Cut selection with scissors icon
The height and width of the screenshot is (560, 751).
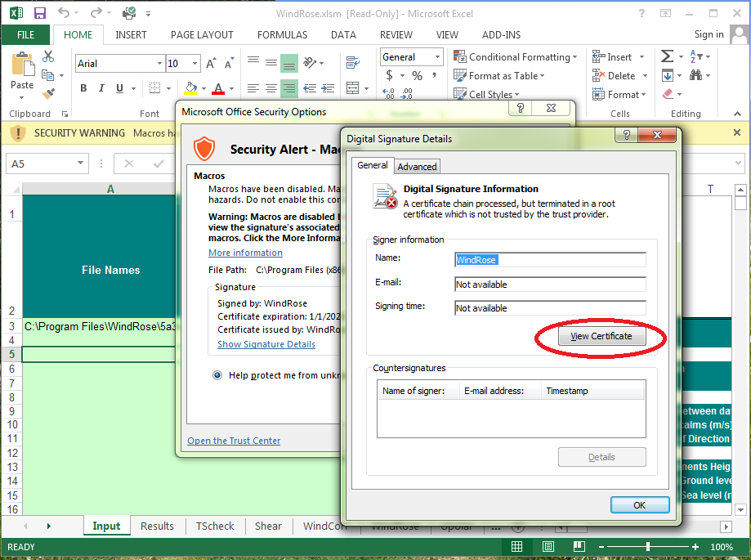click(48, 56)
